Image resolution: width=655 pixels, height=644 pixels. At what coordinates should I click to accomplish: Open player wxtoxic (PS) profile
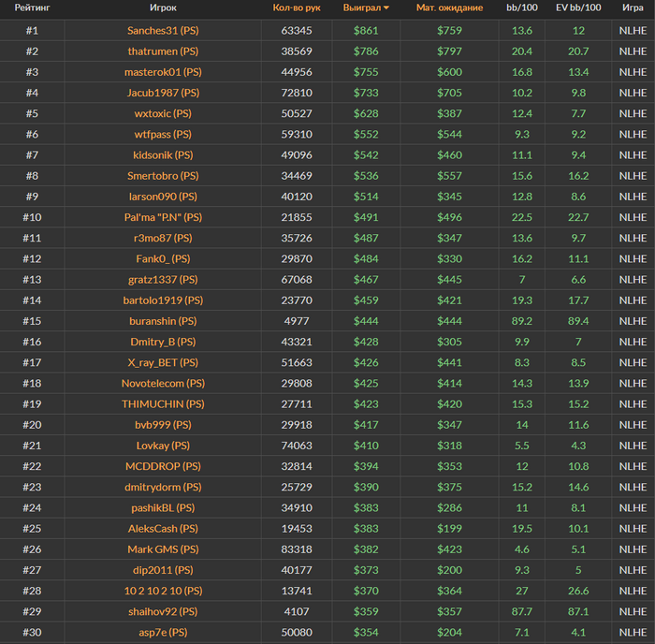163,113
